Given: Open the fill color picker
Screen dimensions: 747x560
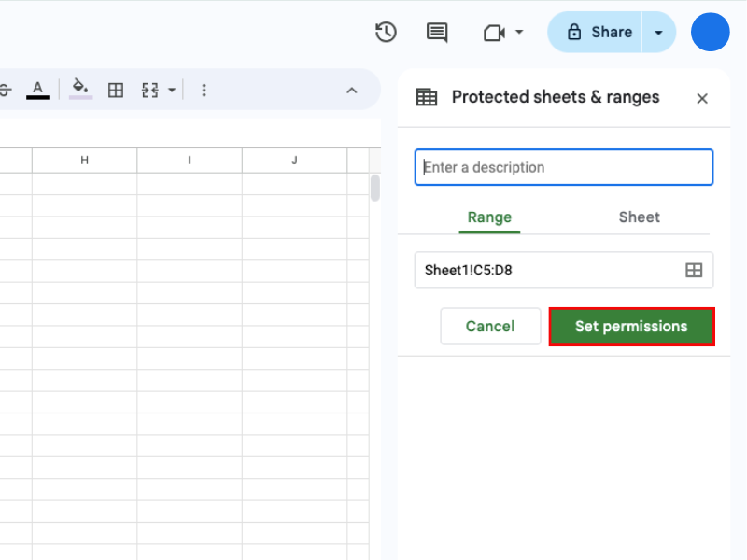Looking at the screenshot, I should pos(81,90).
